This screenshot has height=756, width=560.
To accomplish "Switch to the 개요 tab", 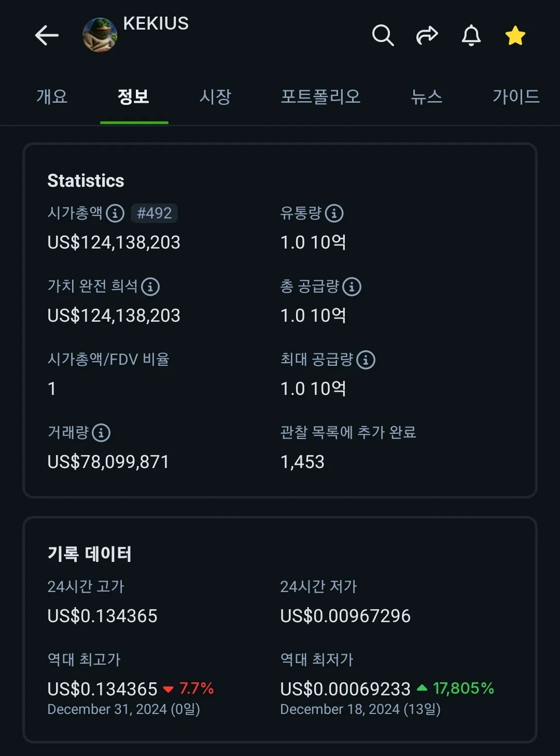I will click(x=52, y=97).
